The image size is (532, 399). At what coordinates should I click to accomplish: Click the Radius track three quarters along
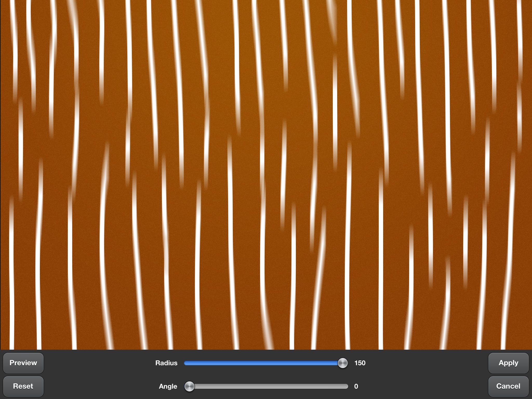click(x=307, y=363)
